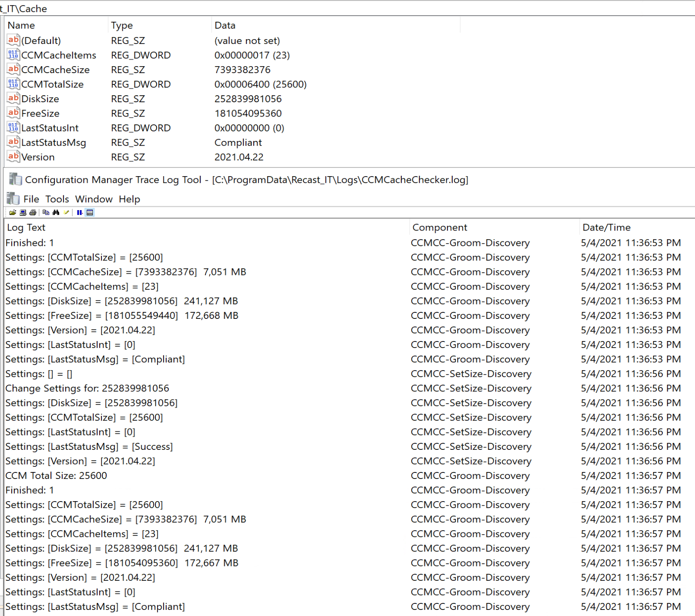Click the Find binoculars icon
Viewport: 695px width, 616px height.
coord(56,212)
